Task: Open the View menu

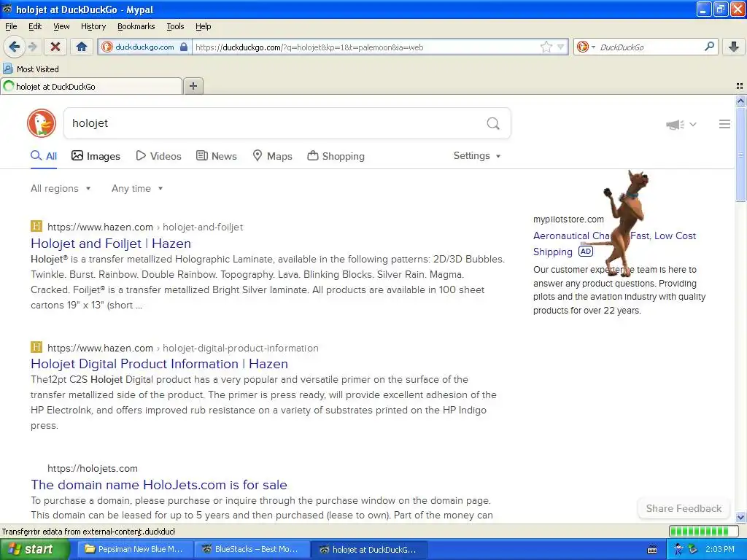Action: click(61, 26)
